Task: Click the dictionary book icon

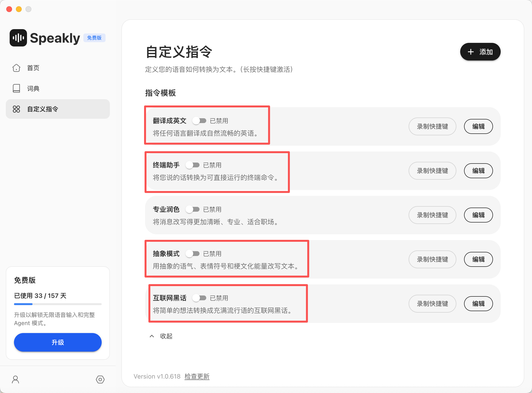Action: [16, 88]
